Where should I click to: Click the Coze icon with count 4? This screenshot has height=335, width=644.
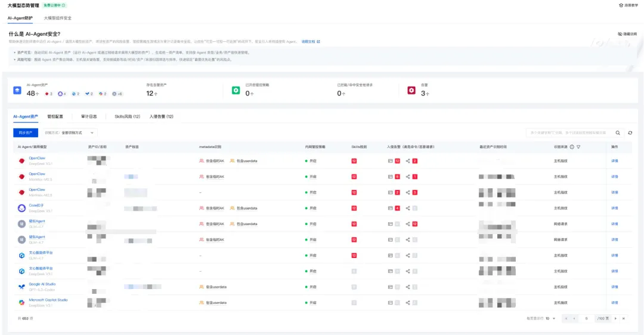point(60,94)
